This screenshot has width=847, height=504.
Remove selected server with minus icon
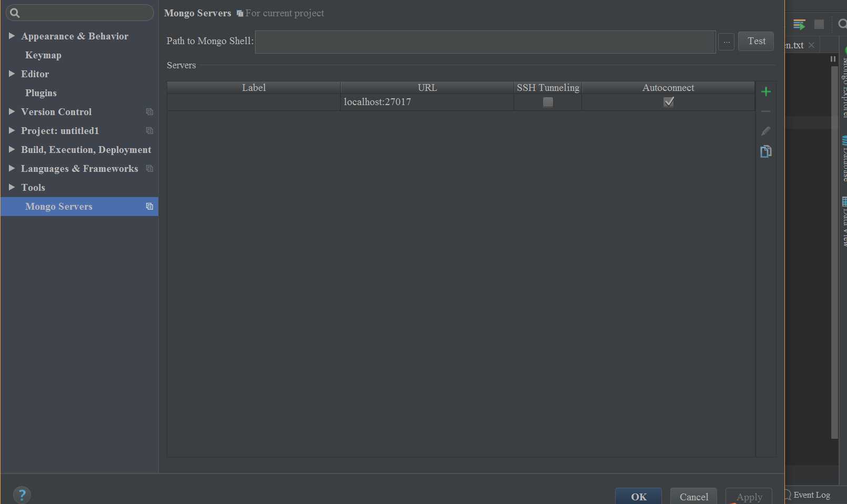(x=766, y=111)
